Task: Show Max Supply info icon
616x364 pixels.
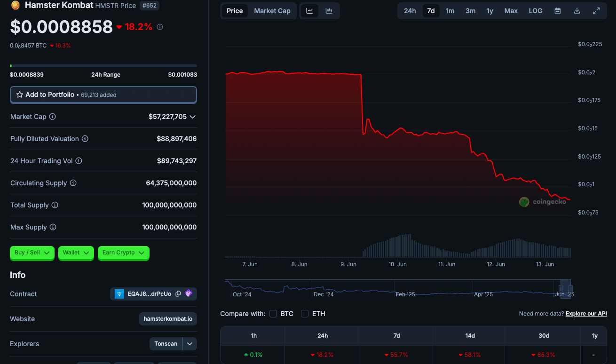Action: point(53,227)
